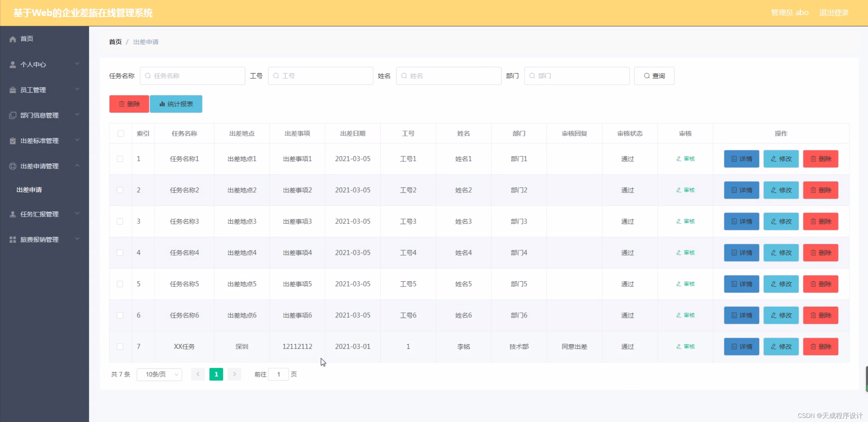Click the 部门信息管理 sidebar icon
The width and height of the screenshot is (868, 422).
(x=13, y=115)
